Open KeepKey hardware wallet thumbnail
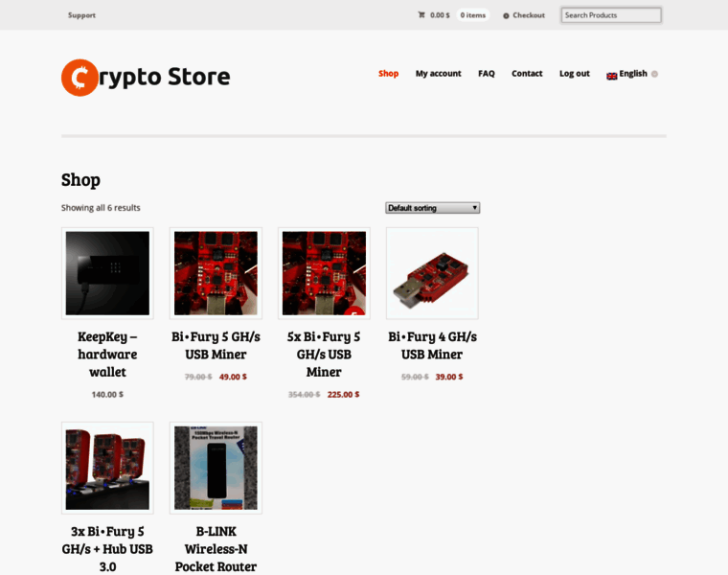The height and width of the screenshot is (575, 728). 107,273
